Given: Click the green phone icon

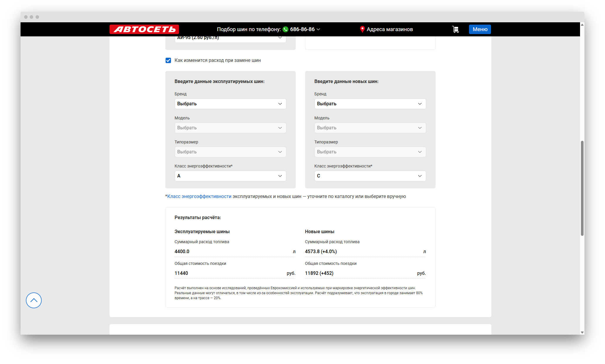Looking at the screenshot, I should tap(285, 29).
